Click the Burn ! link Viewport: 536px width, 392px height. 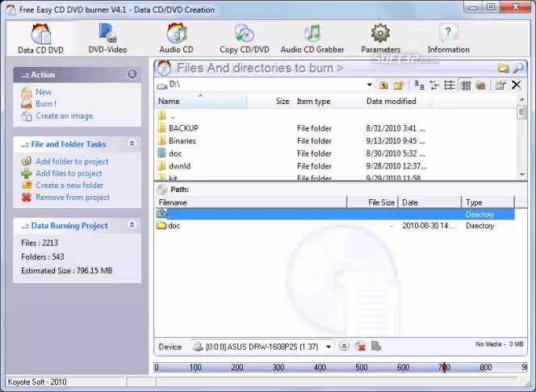pyautogui.click(x=46, y=104)
